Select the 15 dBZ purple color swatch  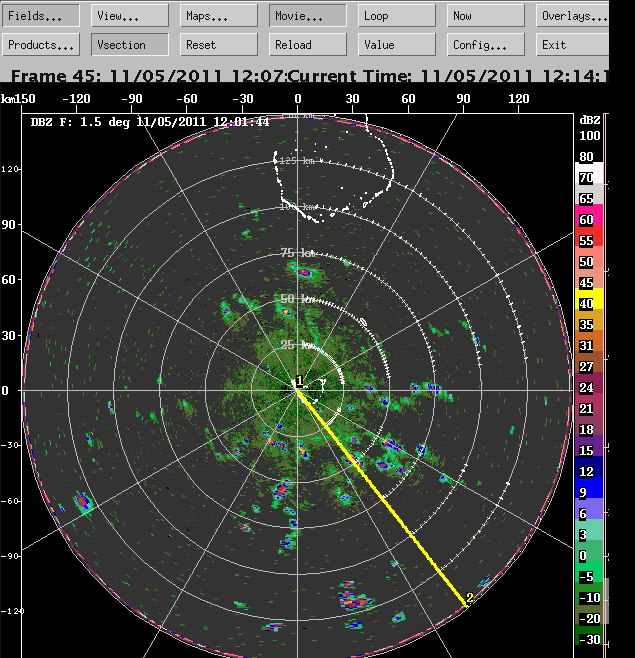tap(589, 446)
